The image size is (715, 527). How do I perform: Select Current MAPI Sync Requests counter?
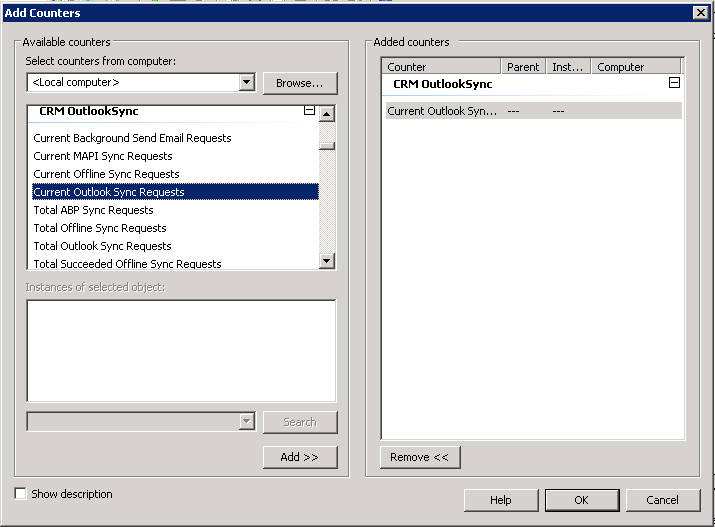point(103,156)
